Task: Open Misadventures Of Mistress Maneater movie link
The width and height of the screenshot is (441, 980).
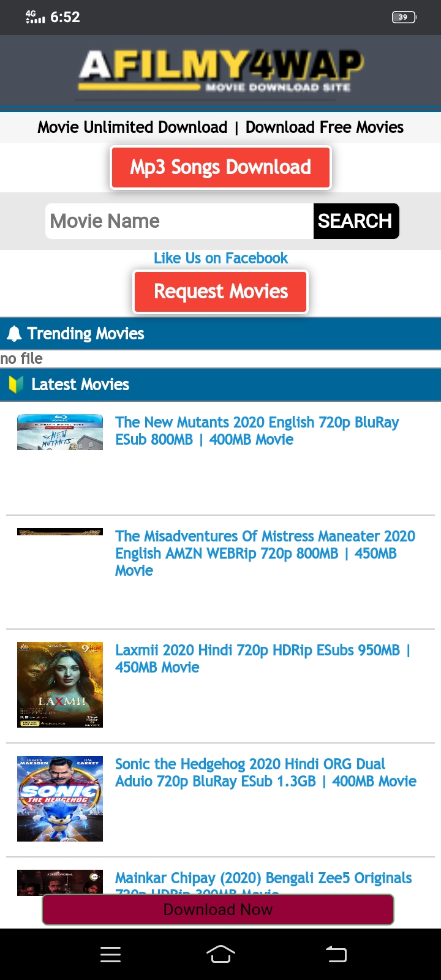Action: 265,553
